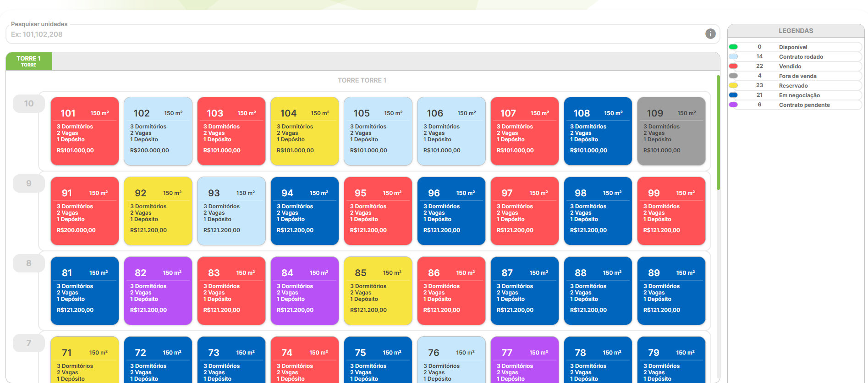Select light blue unit 105 card

click(x=378, y=131)
